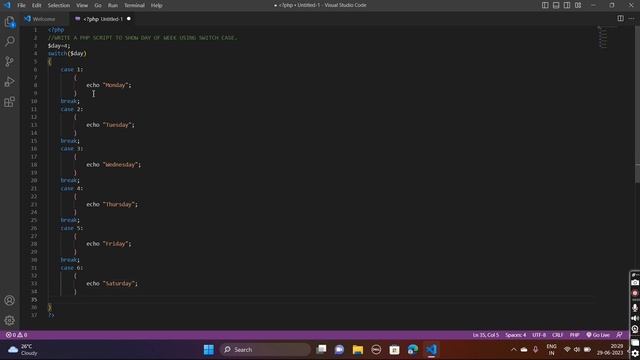Open editor More Actions ellipsis
640x360 pixels.
click(631, 18)
